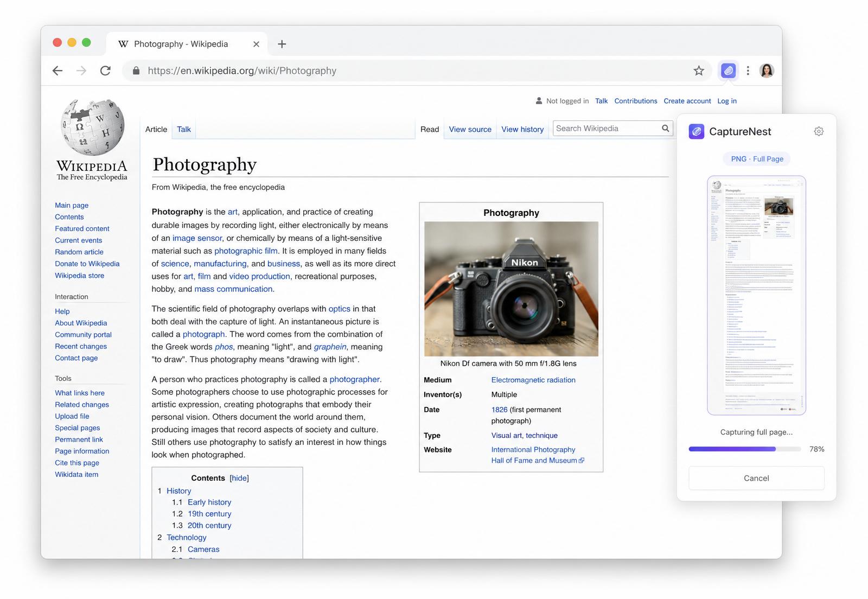Click Donate to Wikipedia link
The width and height of the screenshot is (868, 599).
click(x=87, y=264)
